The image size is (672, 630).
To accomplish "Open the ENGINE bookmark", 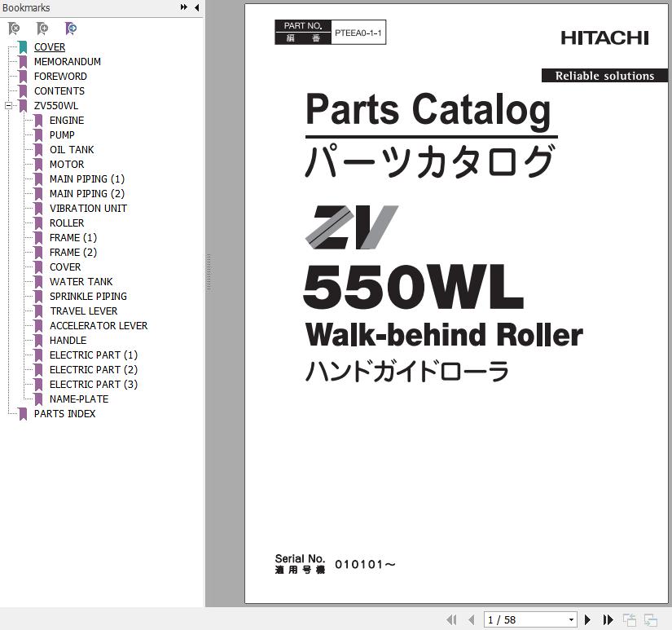I will [67, 121].
